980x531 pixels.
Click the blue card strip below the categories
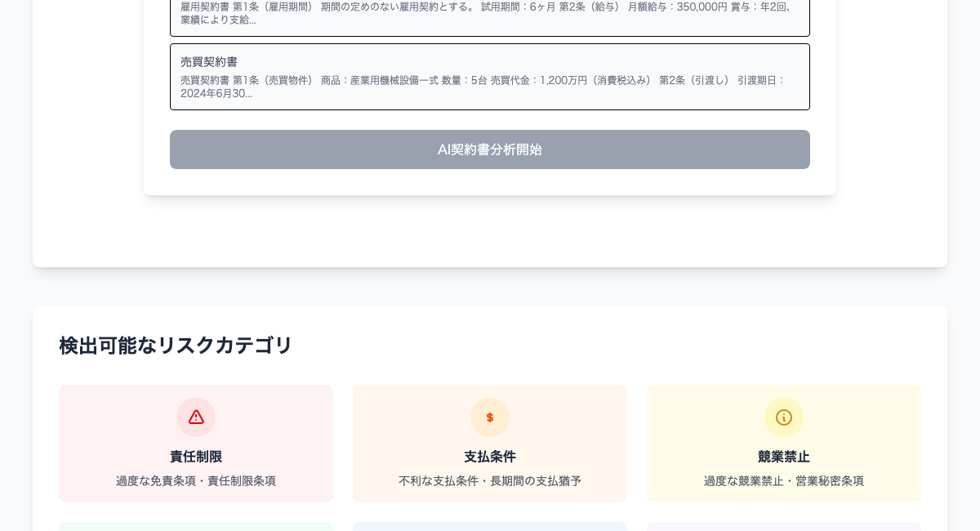[x=490, y=529]
